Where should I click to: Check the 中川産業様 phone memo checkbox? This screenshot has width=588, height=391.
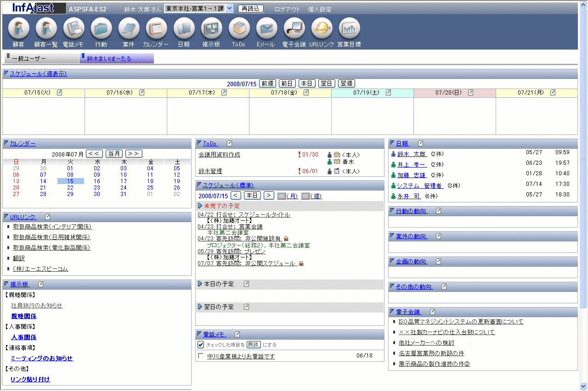(201, 356)
